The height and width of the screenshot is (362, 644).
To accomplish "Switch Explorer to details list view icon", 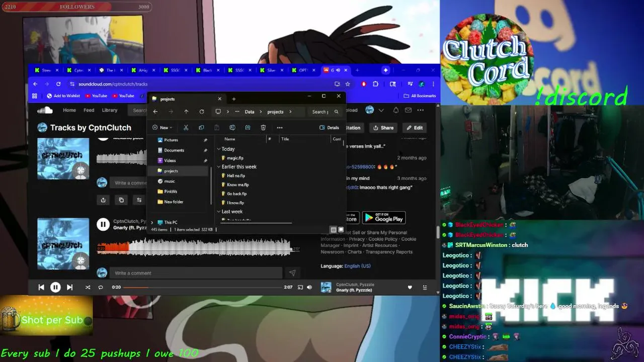I will click(333, 230).
